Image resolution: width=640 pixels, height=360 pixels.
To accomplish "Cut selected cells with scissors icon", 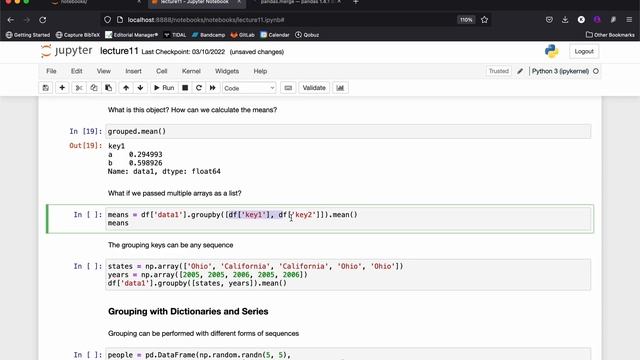I will click(79, 88).
